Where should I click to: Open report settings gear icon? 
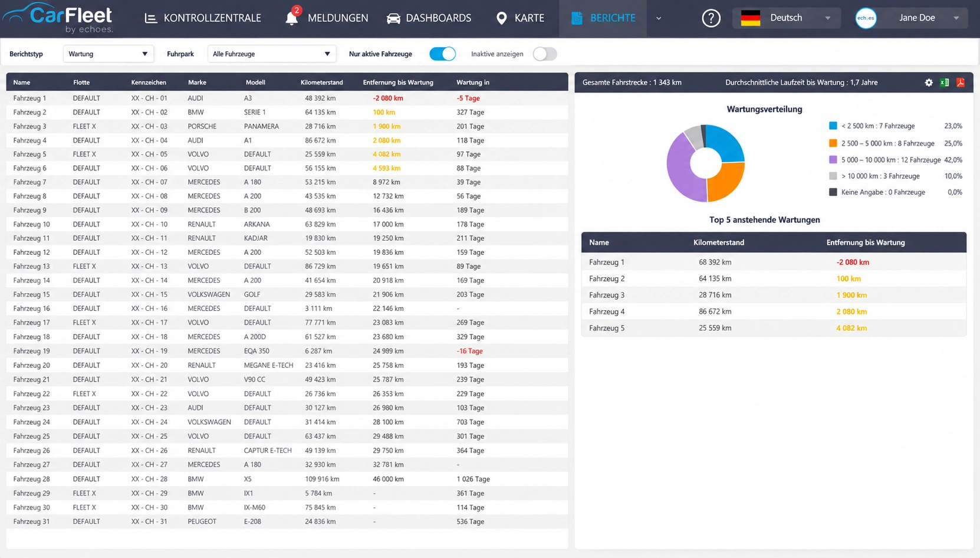tap(929, 83)
